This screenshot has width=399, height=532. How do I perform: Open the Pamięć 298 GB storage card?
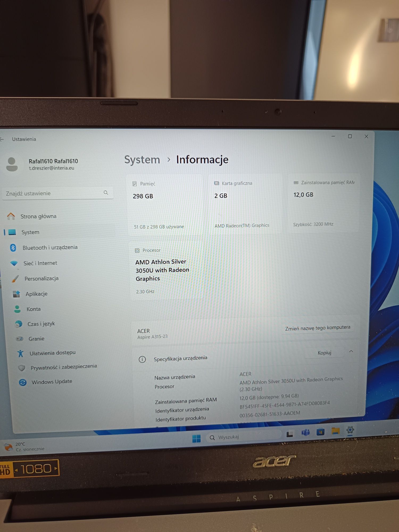click(x=165, y=205)
